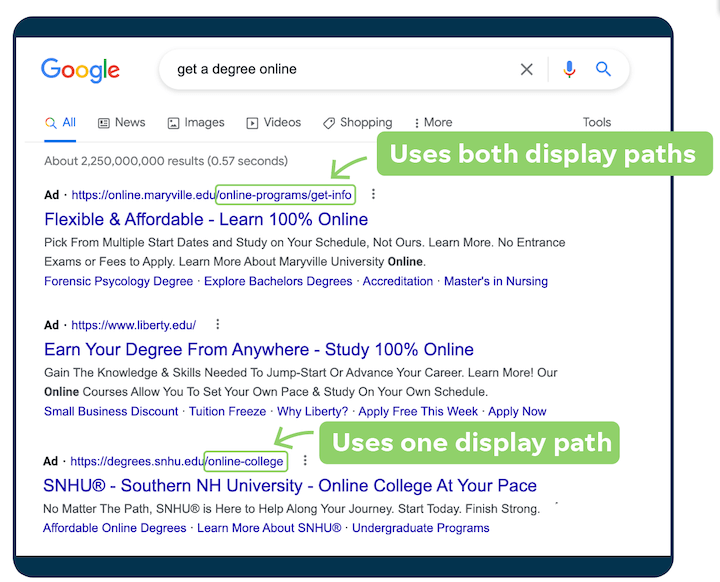Screen dimensions: 720x582
Task: Open Apply Now sitelink
Action: pos(517,411)
